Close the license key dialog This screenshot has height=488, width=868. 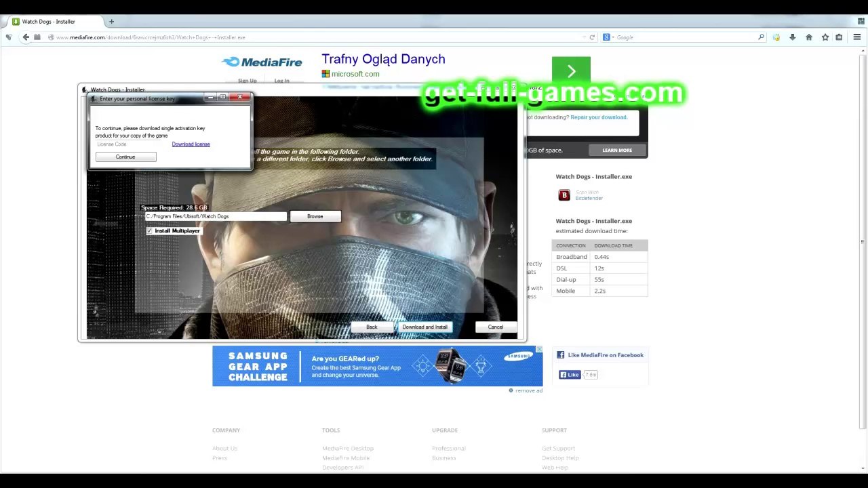pos(239,98)
